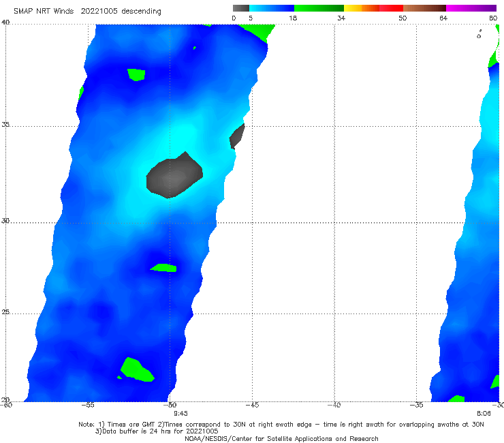504x443 pixels.
Task: Click the latitude label '40'
Action: (x=5, y=22)
